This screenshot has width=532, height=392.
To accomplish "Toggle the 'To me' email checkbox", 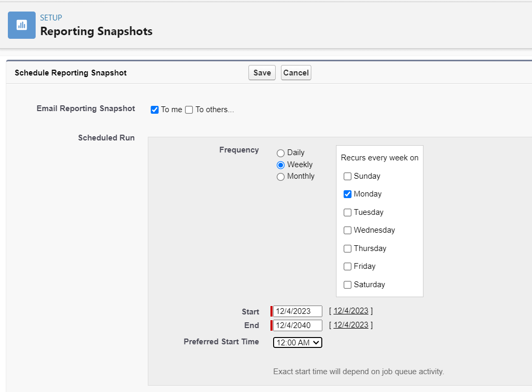I will click(155, 110).
